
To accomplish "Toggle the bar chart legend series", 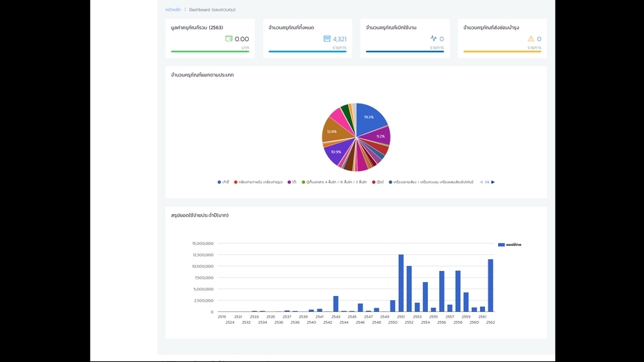I will tap(509, 245).
